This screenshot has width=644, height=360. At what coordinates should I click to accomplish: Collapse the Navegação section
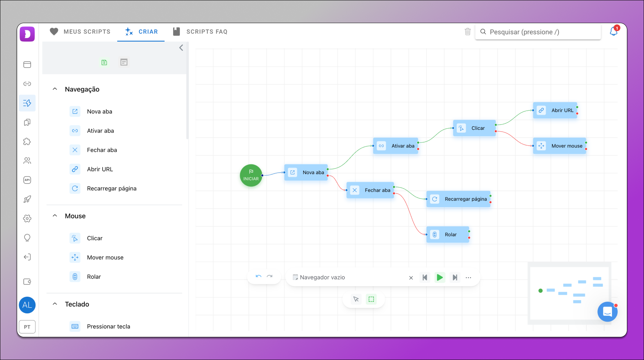click(55, 89)
